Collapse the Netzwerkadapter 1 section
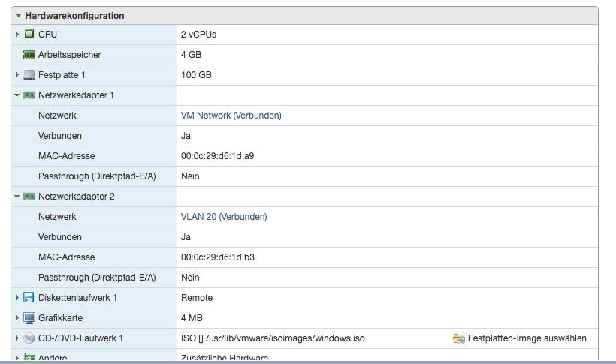 [17, 95]
